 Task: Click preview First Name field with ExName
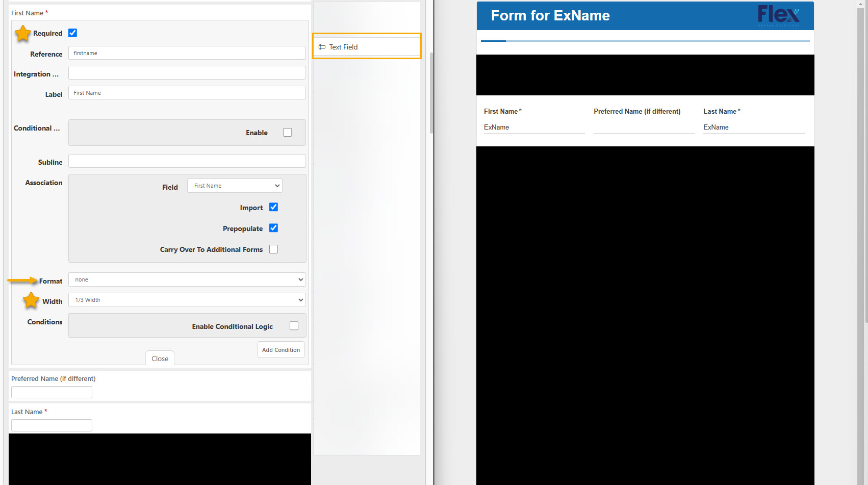(x=534, y=127)
